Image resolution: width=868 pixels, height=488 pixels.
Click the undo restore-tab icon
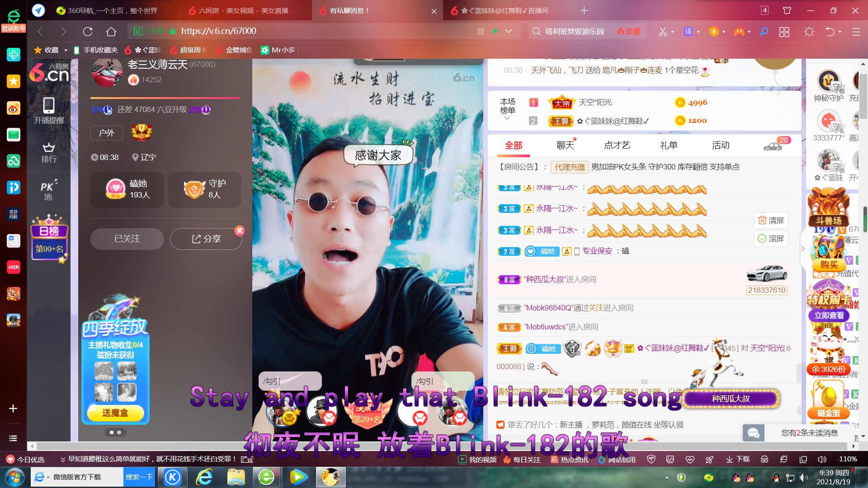pyautogui.click(x=830, y=32)
